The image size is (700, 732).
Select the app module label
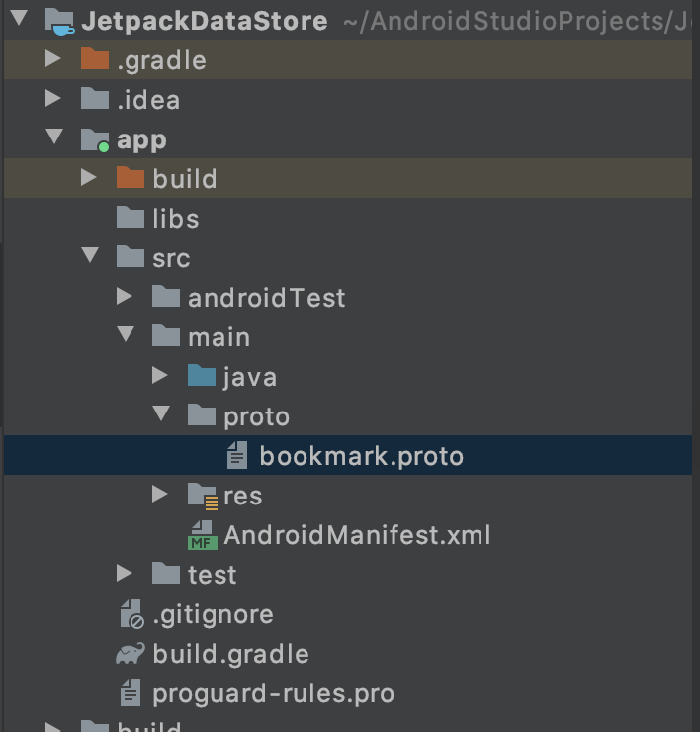tap(141, 140)
